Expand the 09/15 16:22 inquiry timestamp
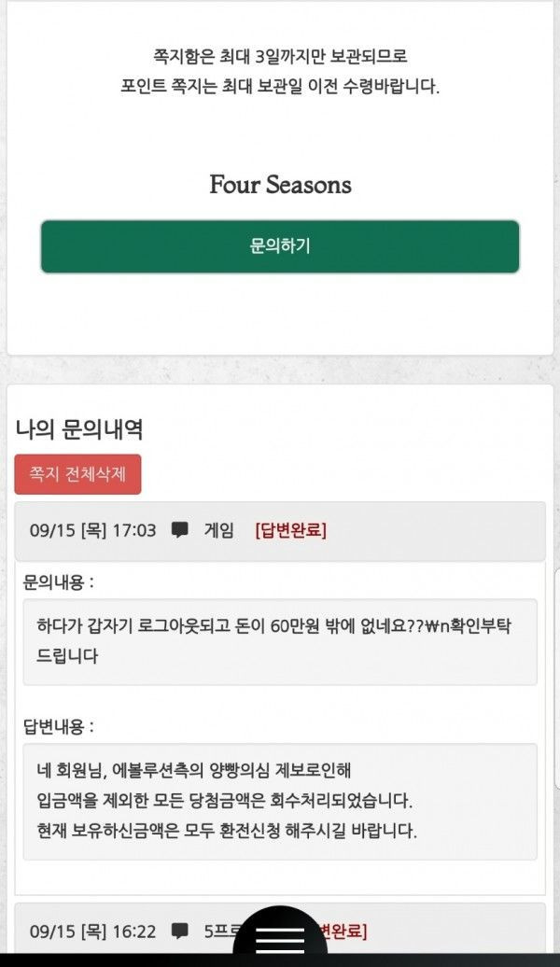560x967 pixels. pyautogui.click(x=92, y=931)
